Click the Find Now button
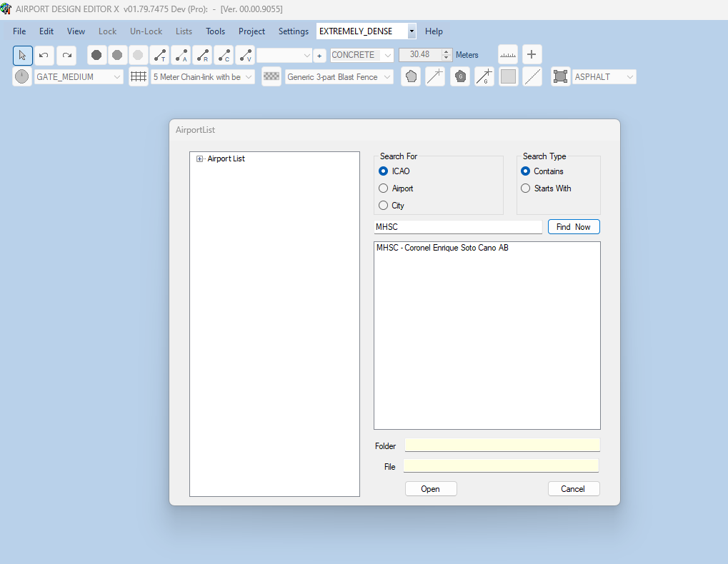 pyautogui.click(x=573, y=227)
